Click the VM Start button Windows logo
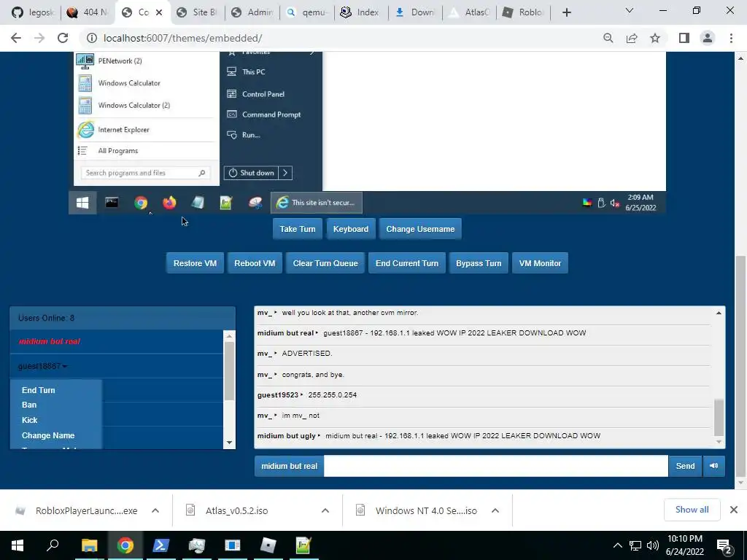 coord(82,203)
